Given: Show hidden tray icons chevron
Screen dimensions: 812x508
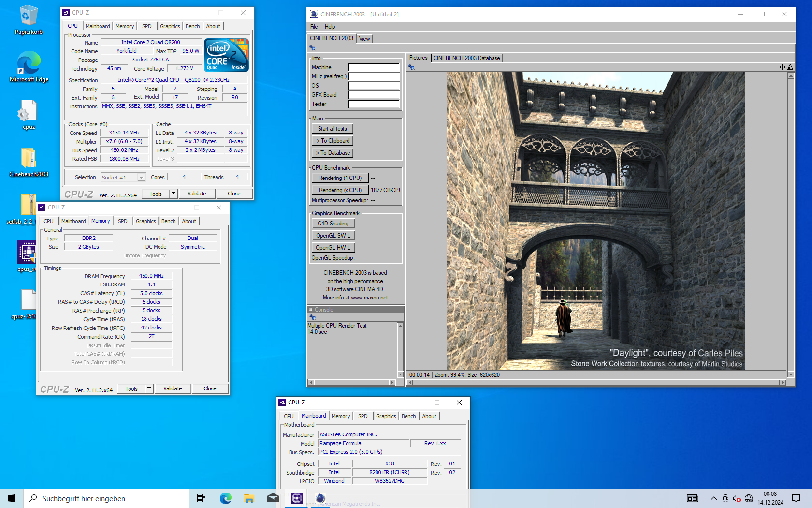Looking at the screenshot, I should (x=713, y=498).
